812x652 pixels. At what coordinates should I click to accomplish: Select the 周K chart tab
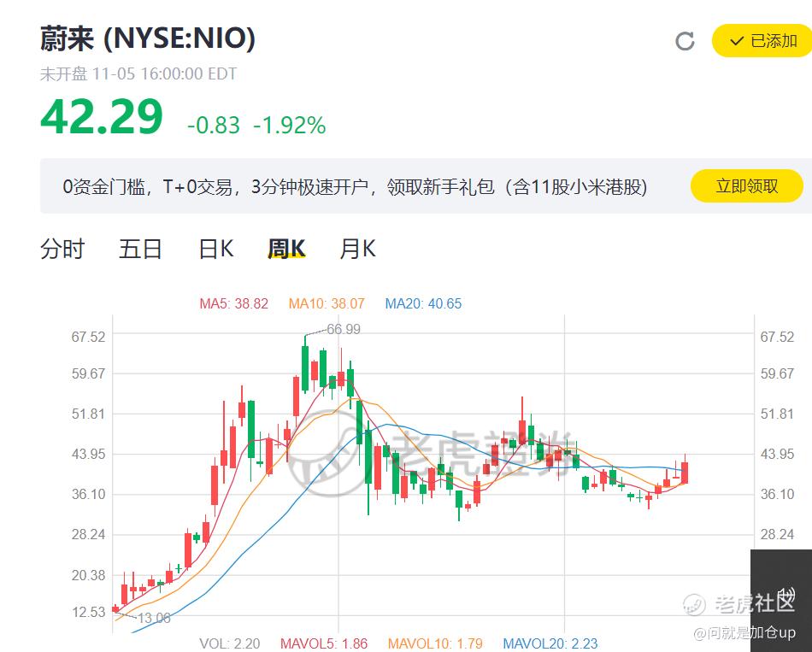(286, 250)
